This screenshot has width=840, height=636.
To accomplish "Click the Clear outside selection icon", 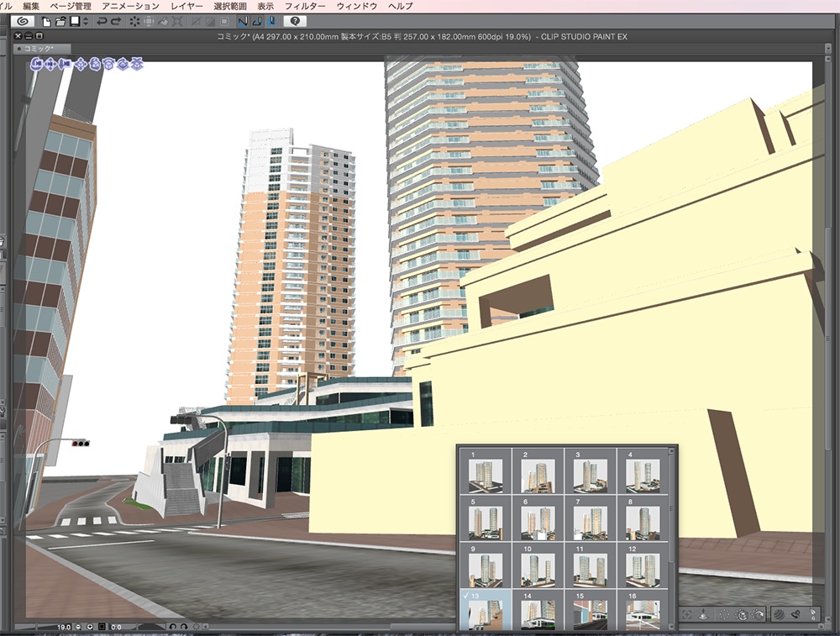I will coord(149,22).
